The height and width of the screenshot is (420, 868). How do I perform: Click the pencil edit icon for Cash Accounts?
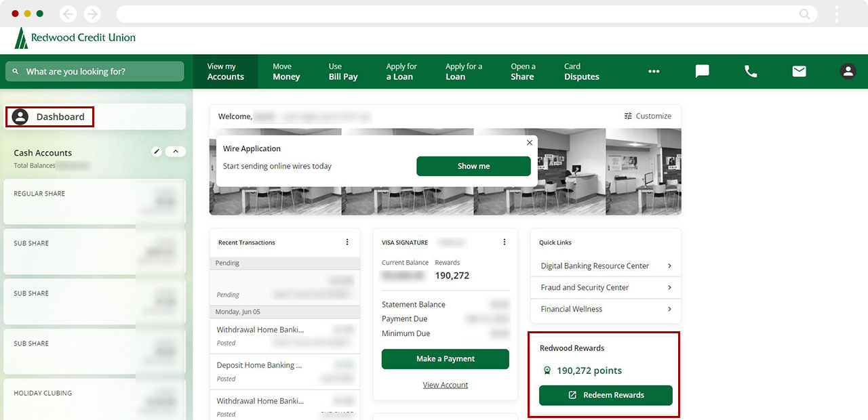pos(157,152)
